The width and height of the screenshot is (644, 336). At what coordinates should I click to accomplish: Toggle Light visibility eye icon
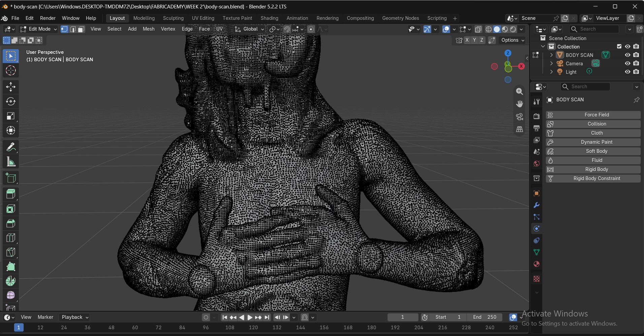tap(627, 72)
